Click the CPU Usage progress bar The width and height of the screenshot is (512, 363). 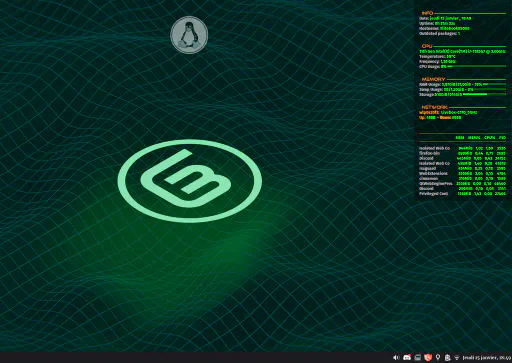tap(477, 66)
